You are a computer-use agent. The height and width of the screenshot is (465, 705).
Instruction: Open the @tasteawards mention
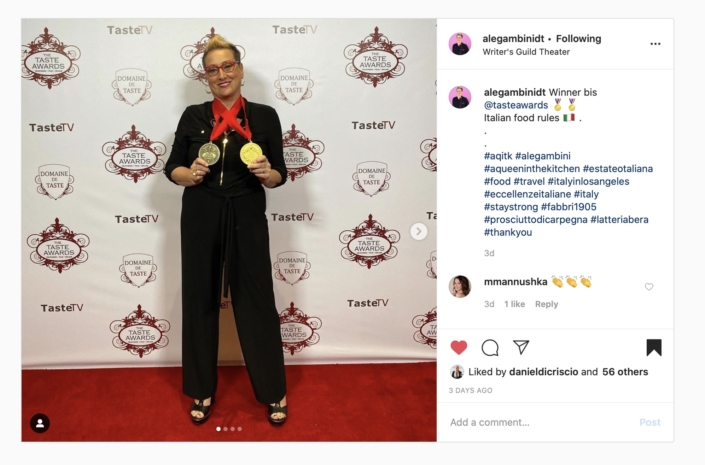click(516, 105)
